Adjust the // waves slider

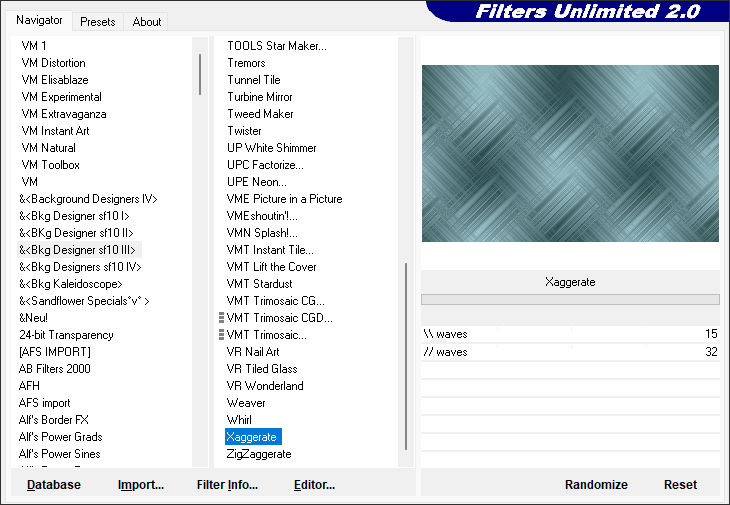[570, 351]
